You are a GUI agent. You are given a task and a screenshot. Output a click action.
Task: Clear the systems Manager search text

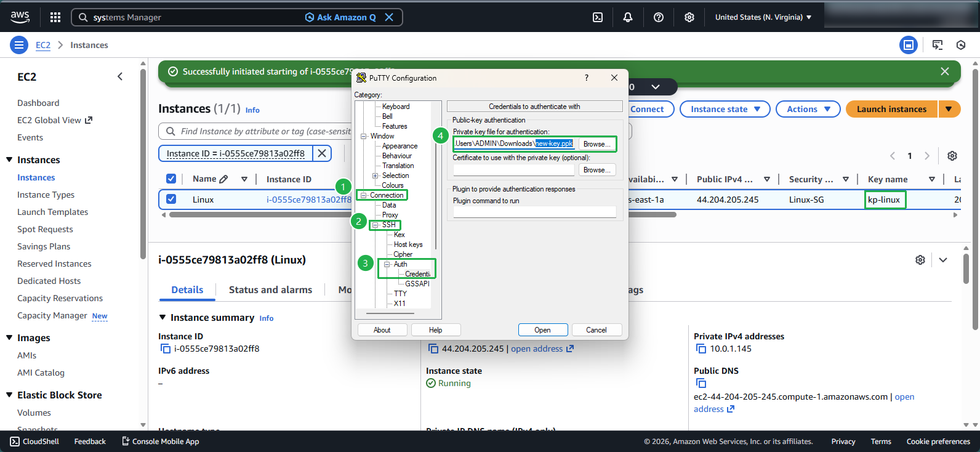click(x=389, y=17)
